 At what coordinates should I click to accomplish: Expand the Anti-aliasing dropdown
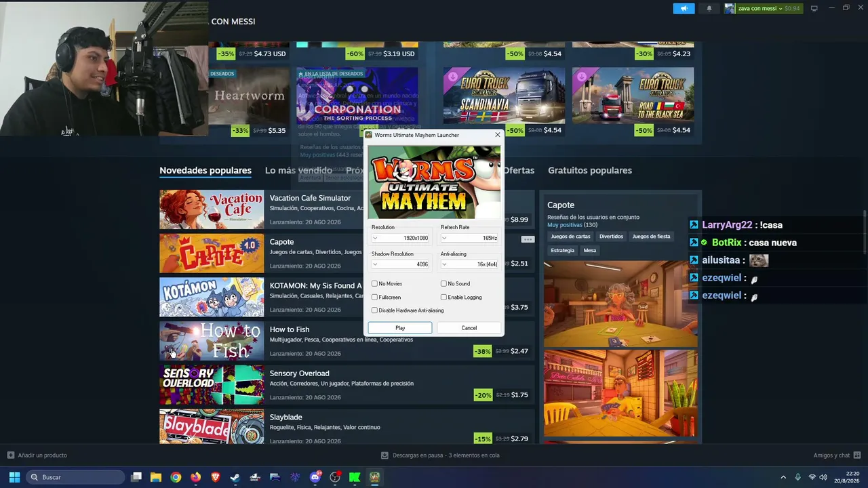pyautogui.click(x=469, y=264)
